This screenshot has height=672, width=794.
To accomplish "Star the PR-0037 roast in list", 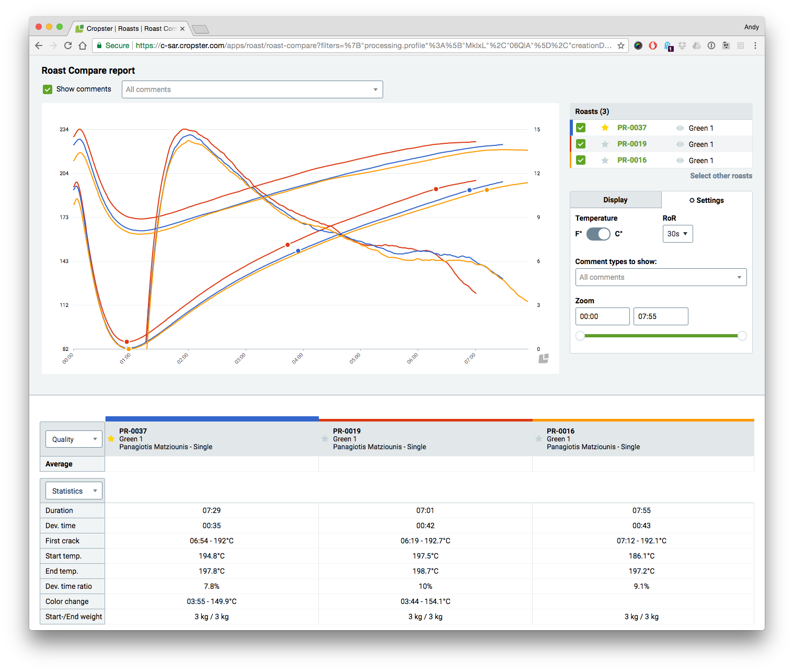I will (x=605, y=128).
